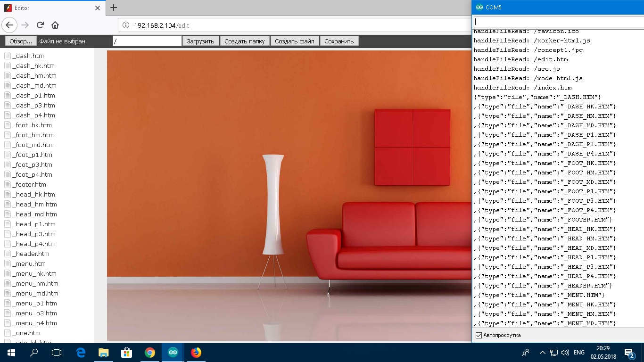Screen dimensions: 644x362
Task: Open Microsoft Store from the taskbar
Action: [x=126, y=352]
